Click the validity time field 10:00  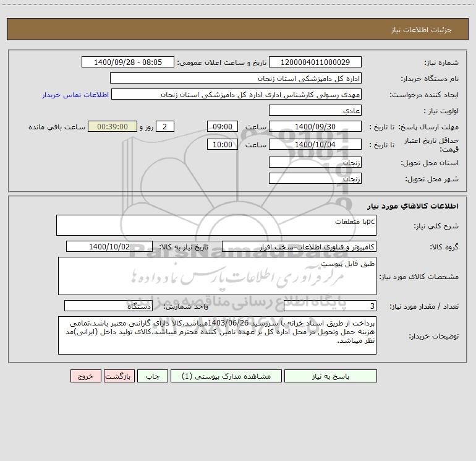222,144
